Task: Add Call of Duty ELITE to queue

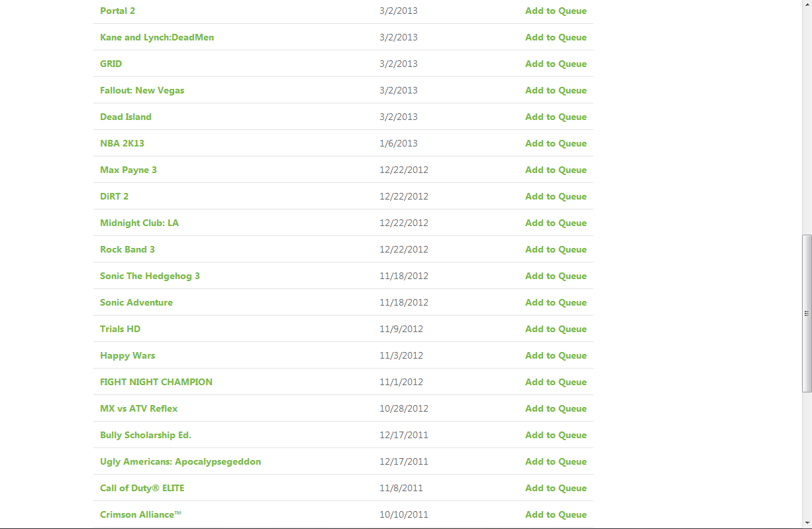Action: point(556,488)
